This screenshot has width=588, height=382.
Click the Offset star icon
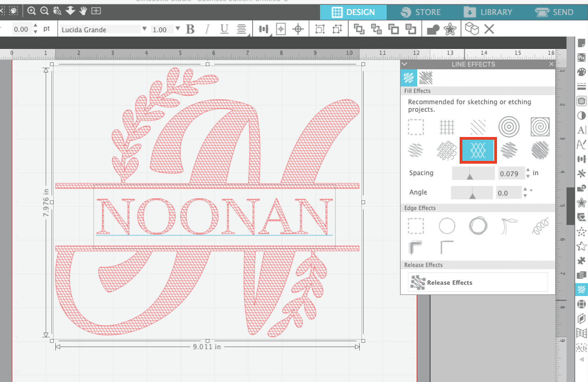click(450, 29)
